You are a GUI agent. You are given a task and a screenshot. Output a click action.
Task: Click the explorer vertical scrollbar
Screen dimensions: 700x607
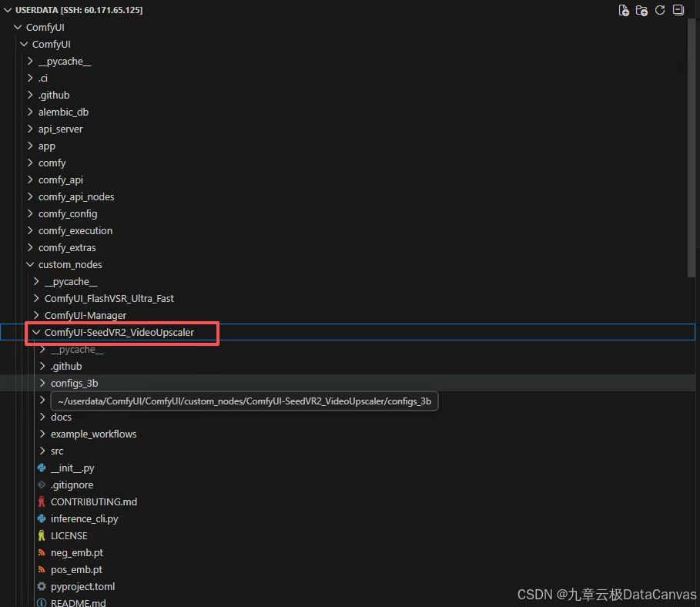[692, 149]
